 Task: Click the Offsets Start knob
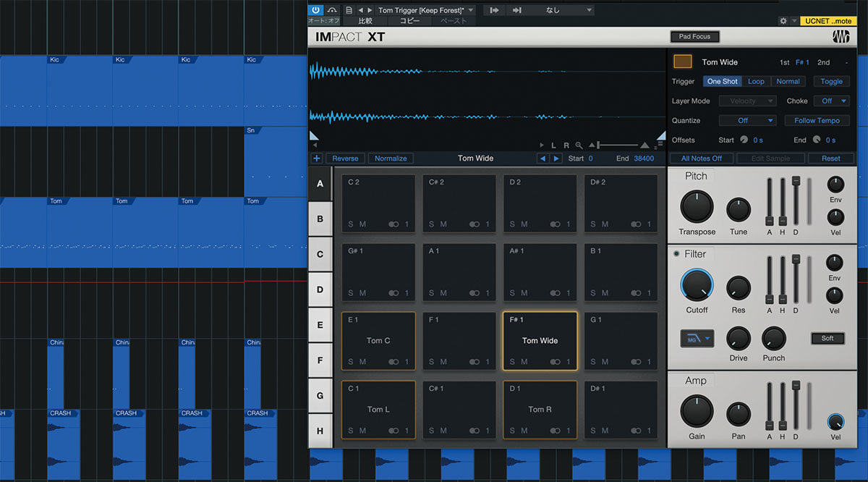click(744, 140)
